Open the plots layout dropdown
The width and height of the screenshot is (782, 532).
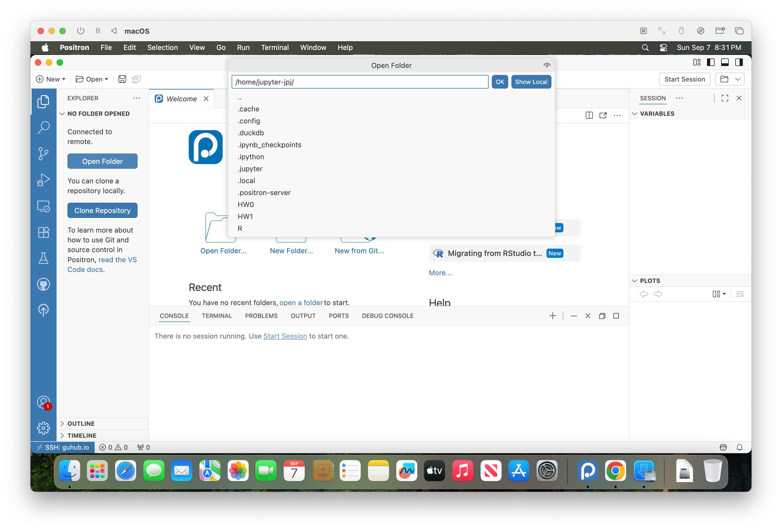point(719,294)
